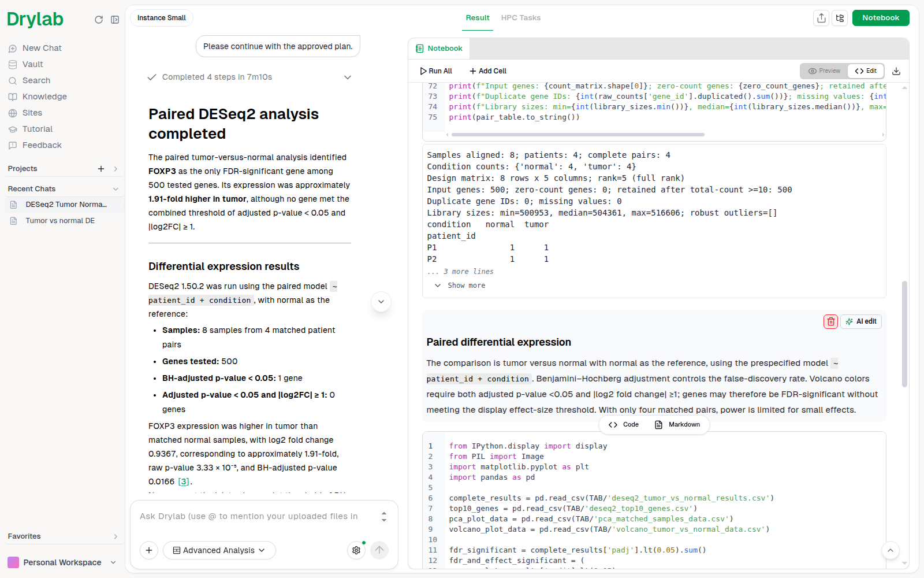Click the share/export icon in the top bar
This screenshot has height=578, width=924.
click(x=821, y=18)
